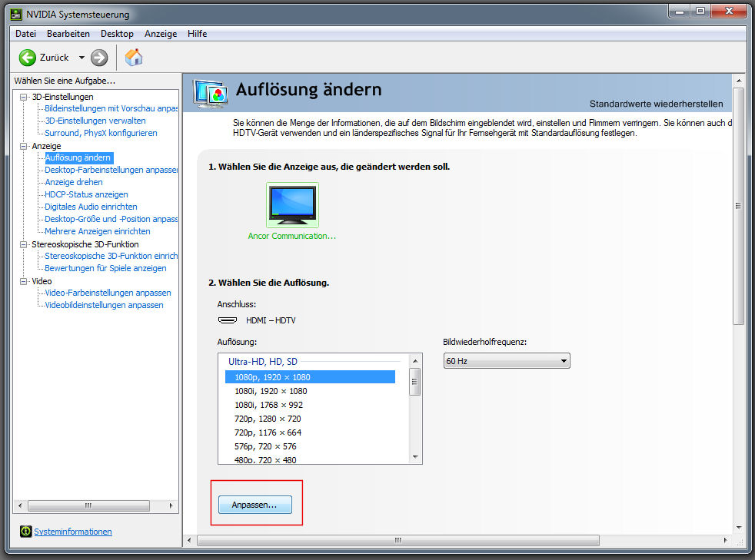Click main panel scroll-down arrow

[x=739, y=528]
